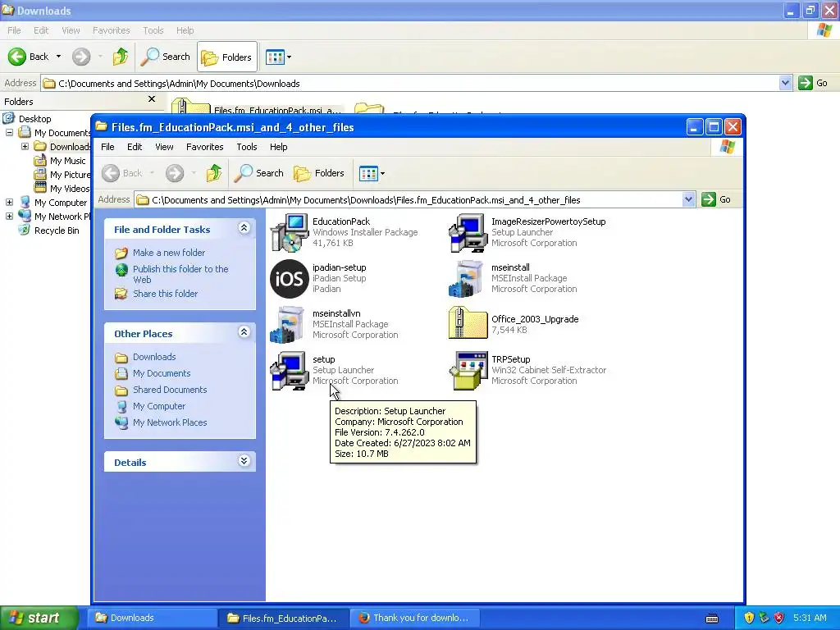This screenshot has width=840, height=630.
Task: Collapse File and Folder Tasks panel
Action: 244,228
